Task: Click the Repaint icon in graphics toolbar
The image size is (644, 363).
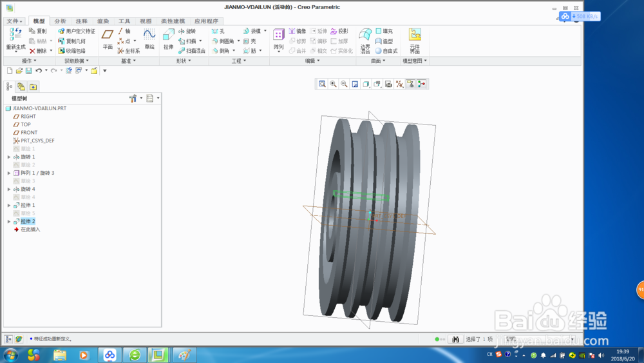Action: point(355,84)
